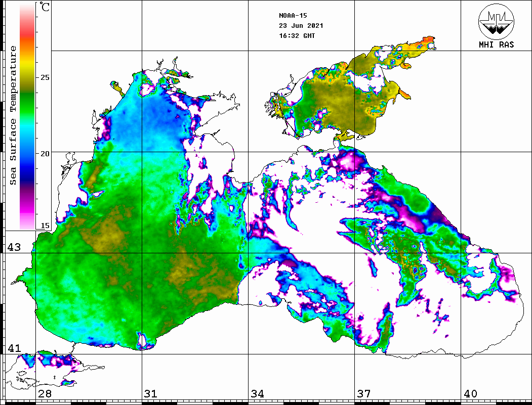The height and width of the screenshot is (405, 532).
Task: Click longitude label "37"
Action: pos(364,393)
